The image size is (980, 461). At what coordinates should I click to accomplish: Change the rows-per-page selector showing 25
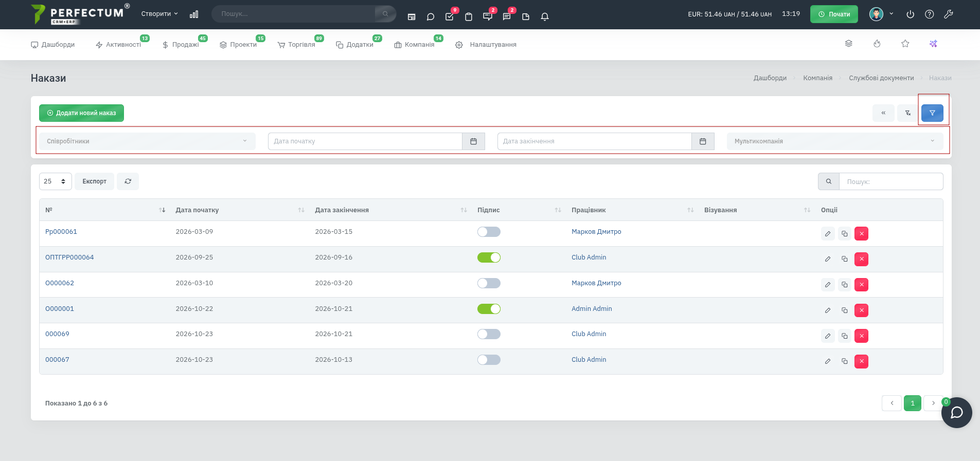coord(56,181)
